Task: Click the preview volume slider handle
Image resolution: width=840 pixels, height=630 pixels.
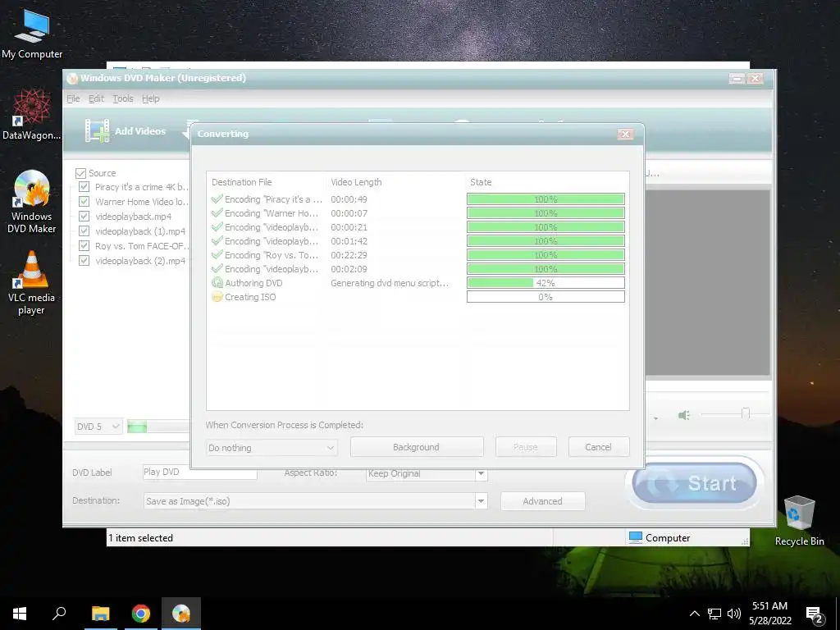Action: pos(745,413)
